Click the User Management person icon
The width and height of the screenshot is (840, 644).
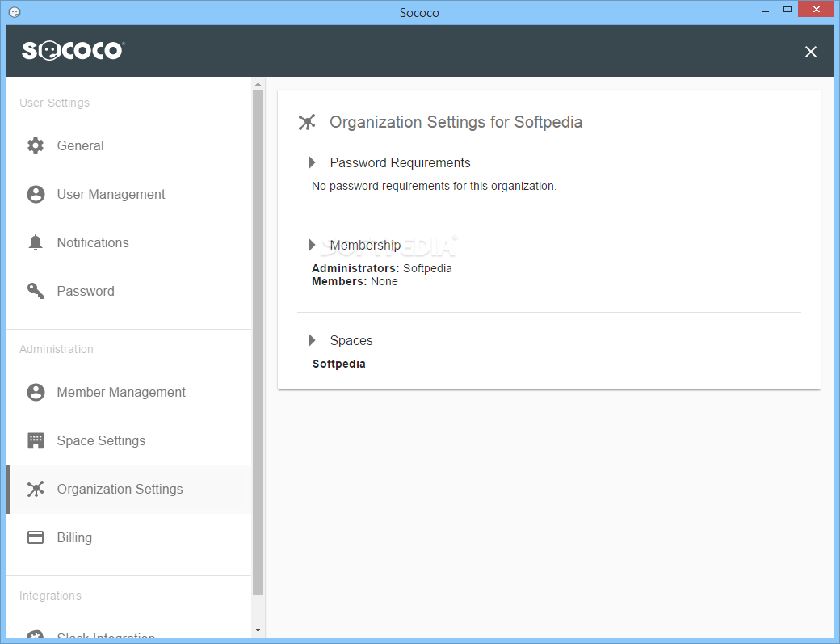pos(36,194)
